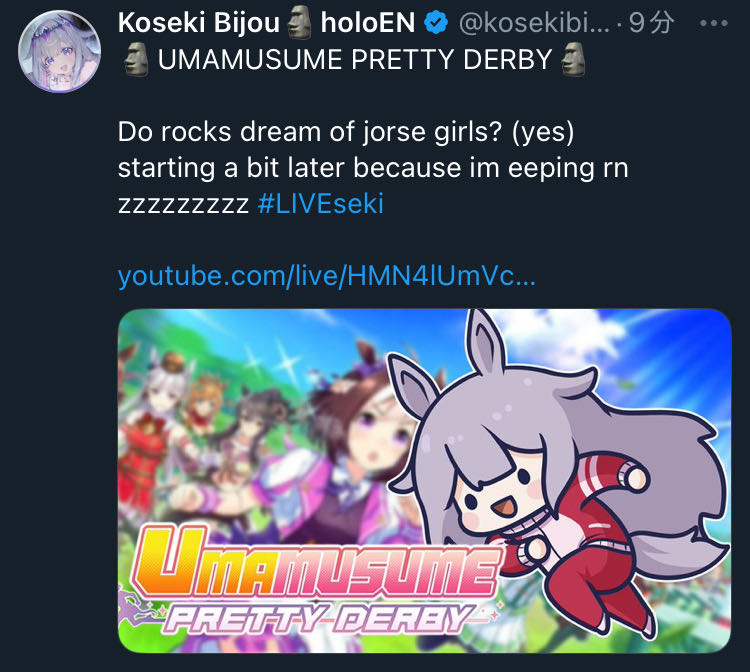Open the youtube.com/live link
This screenshot has width=750, height=672.
[x=327, y=276]
